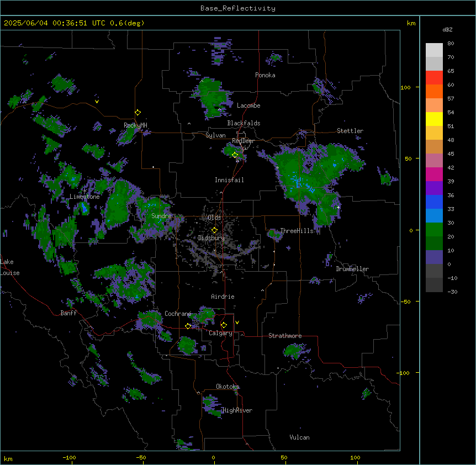Pick the bright green 20-30 dBZ legend swatch
The image size is (476, 465).
pos(434,230)
